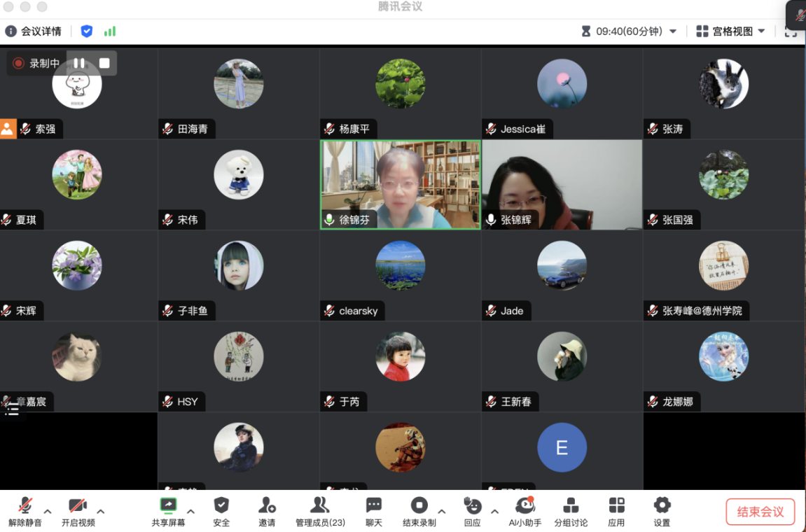Stop the recording with the square button
Screen dimensions: 806x532
click(104, 63)
